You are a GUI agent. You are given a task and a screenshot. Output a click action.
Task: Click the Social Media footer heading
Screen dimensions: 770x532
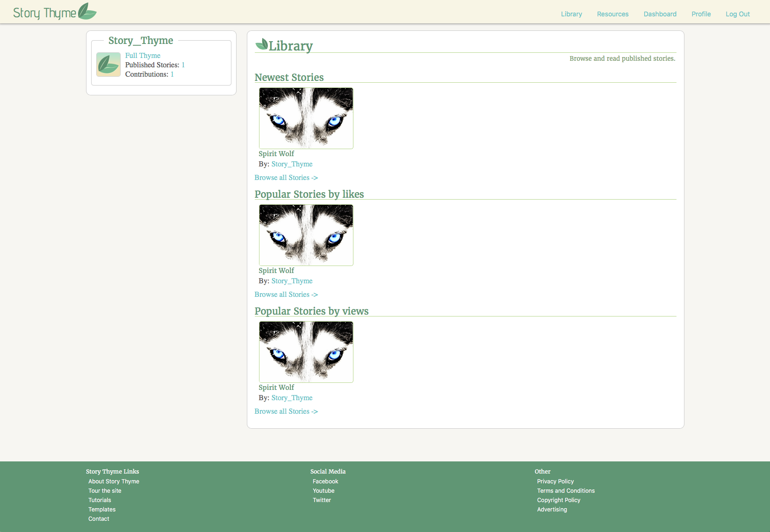point(328,472)
